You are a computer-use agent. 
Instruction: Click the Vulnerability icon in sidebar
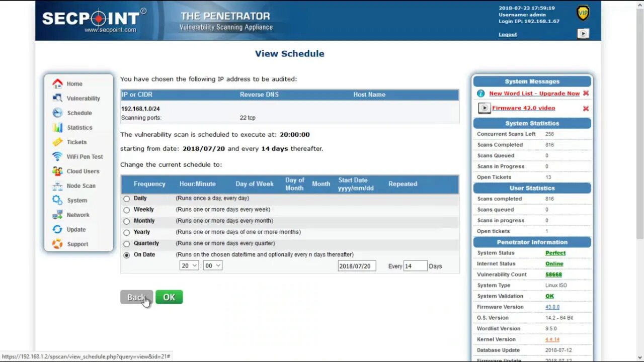coord(58,98)
